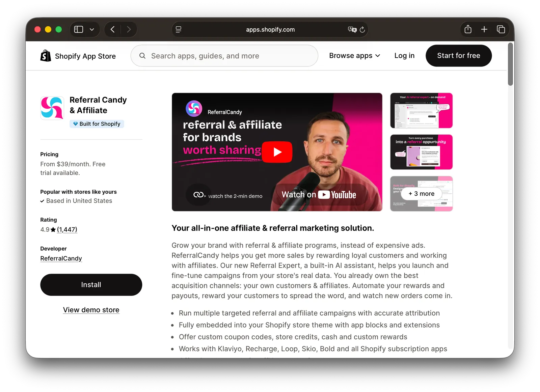Screen dimensions: 540x392
Task: Click the 4.9 star rating icon
Action: coord(53,229)
